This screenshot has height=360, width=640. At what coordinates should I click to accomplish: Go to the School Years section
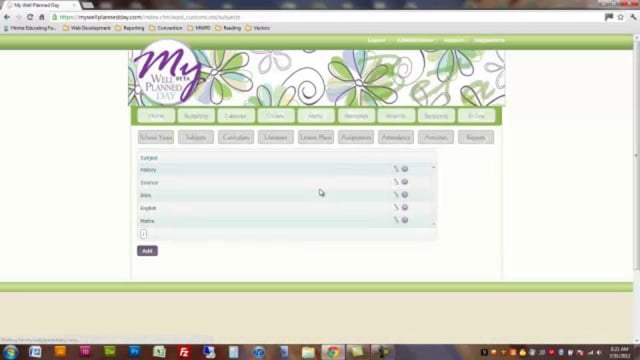pos(156,138)
